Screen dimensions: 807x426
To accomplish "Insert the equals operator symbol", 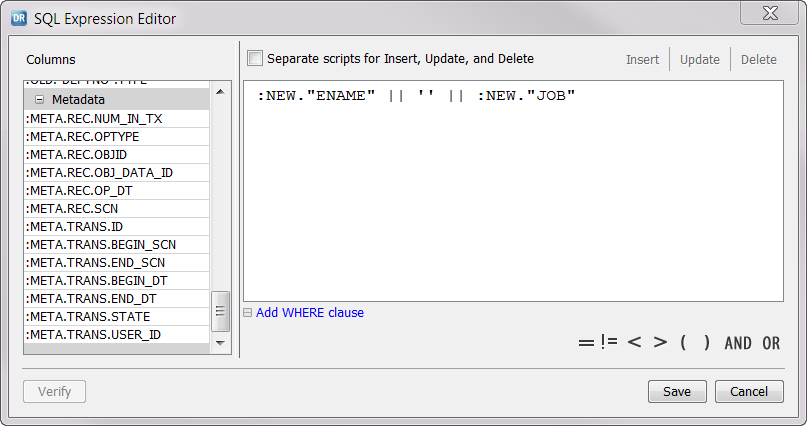I will click(x=586, y=343).
